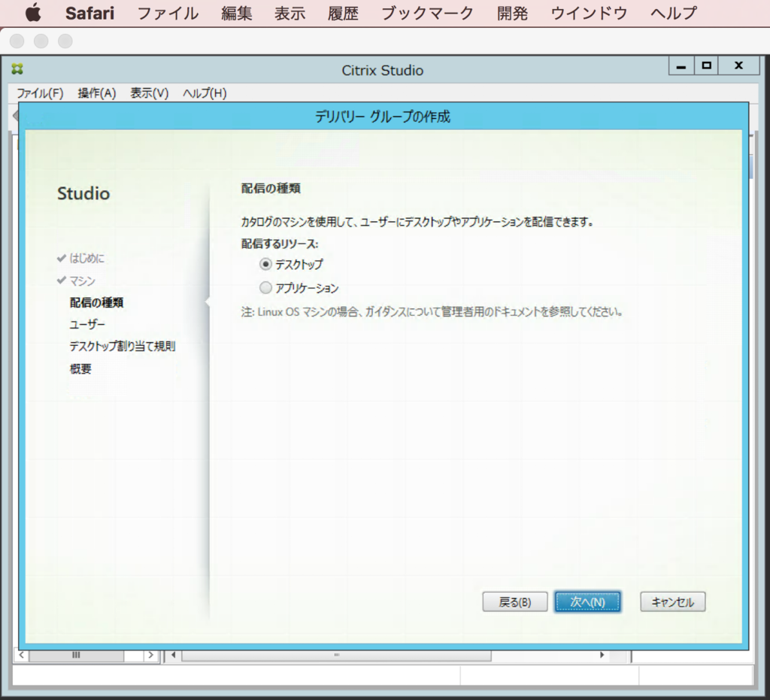Click the デリバリー グループの作成 dialog title

[x=383, y=117]
